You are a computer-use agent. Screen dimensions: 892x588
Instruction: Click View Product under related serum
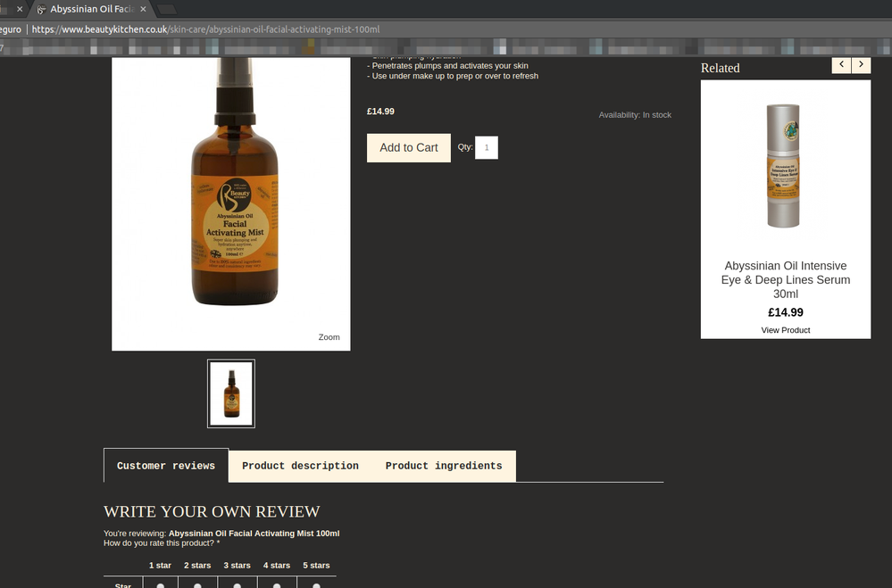pos(786,330)
